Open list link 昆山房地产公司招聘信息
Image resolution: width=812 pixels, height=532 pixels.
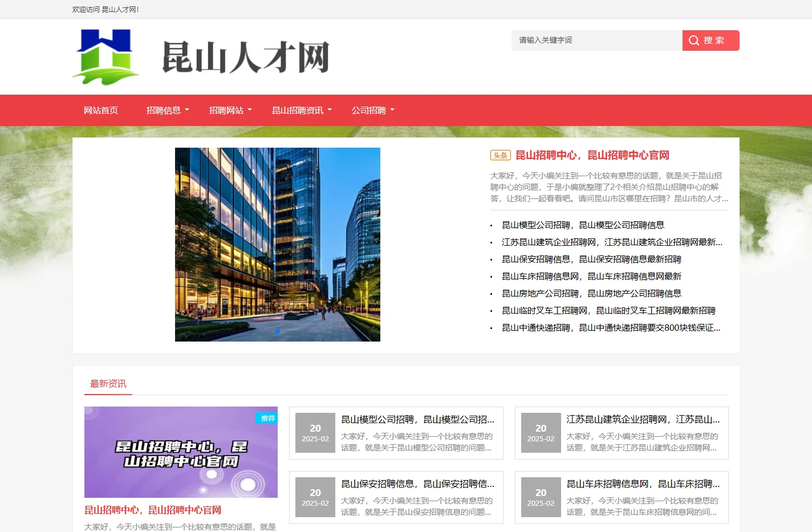point(591,294)
